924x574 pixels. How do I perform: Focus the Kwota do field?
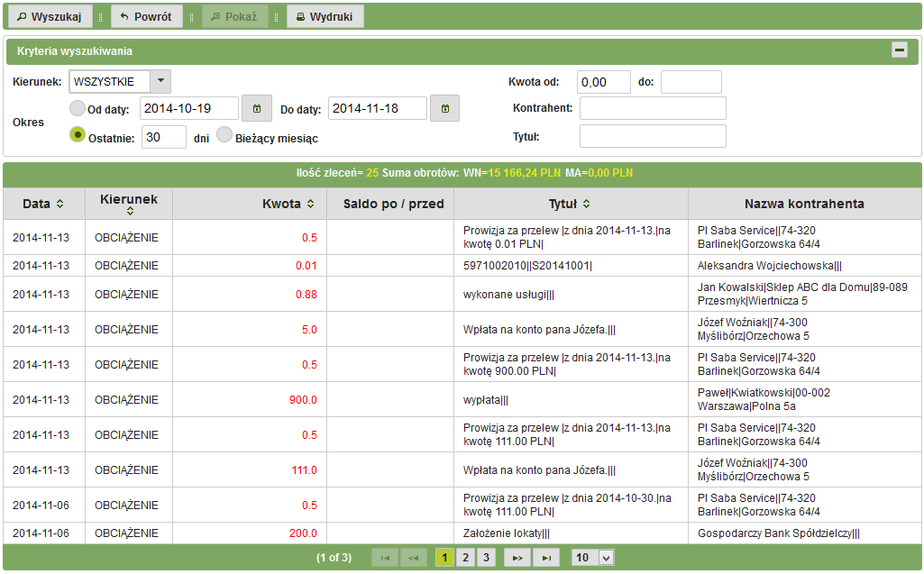(691, 82)
